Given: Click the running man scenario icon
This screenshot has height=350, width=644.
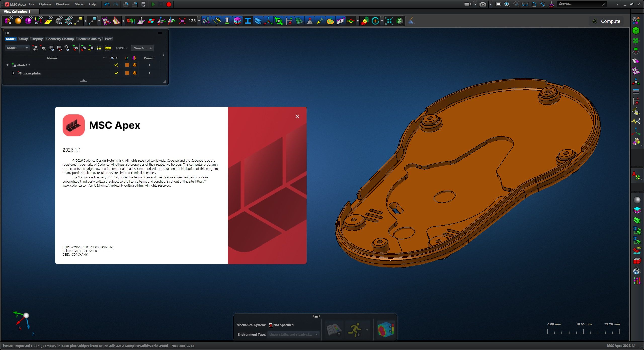Looking at the screenshot, I should (x=355, y=329).
